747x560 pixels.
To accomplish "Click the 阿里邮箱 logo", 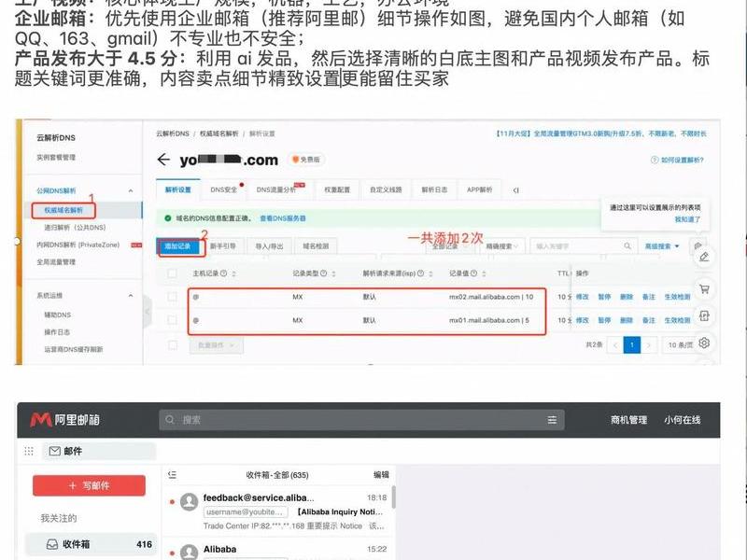I will (x=64, y=419).
